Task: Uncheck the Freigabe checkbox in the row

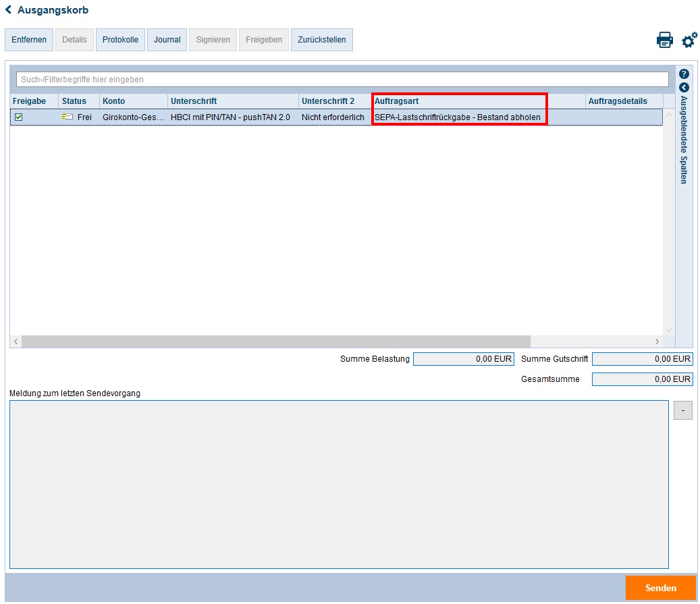Action: pyautogui.click(x=19, y=117)
